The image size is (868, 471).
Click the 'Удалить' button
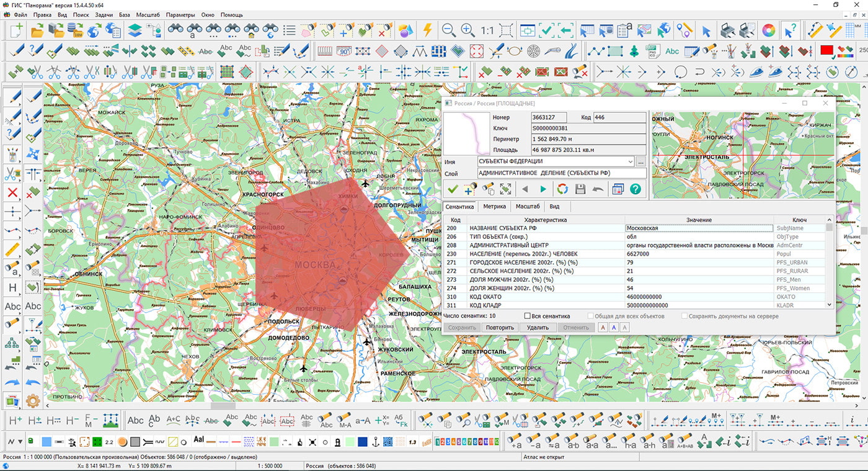538,328
